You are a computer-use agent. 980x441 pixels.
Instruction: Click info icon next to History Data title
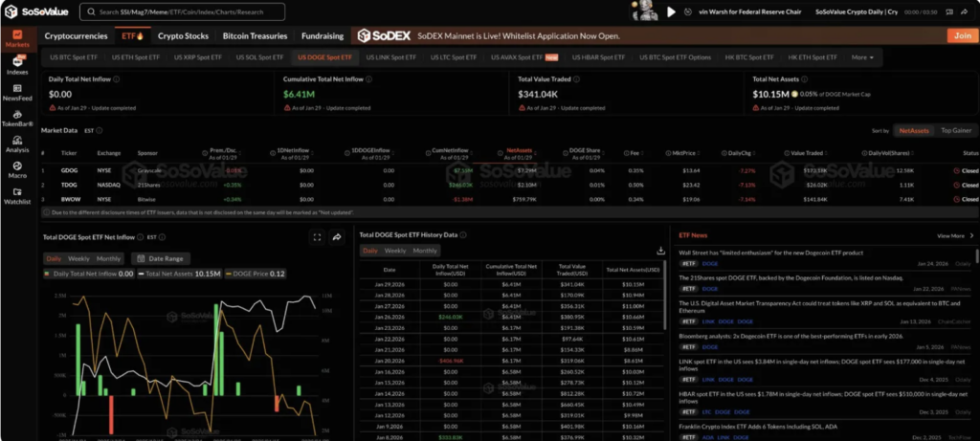[x=463, y=235]
